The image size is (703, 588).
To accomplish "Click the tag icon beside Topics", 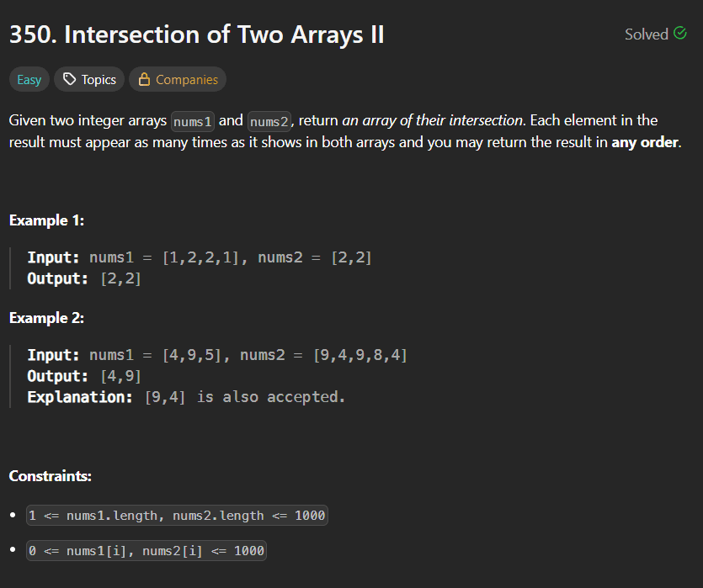I will point(71,79).
